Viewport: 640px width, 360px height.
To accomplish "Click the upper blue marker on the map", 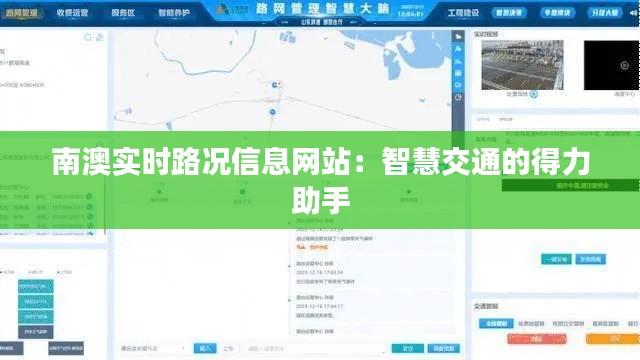I will 275,85.
